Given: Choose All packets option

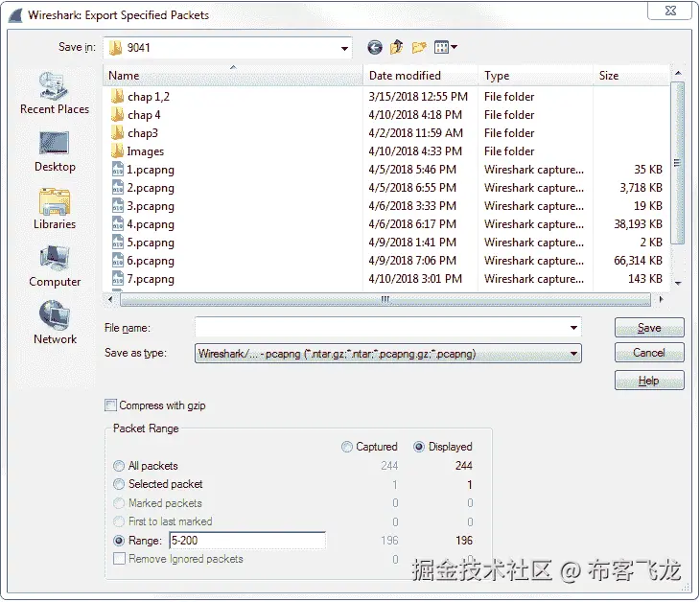Looking at the screenshot, I should pyautogui.click(x=119, y=466).
